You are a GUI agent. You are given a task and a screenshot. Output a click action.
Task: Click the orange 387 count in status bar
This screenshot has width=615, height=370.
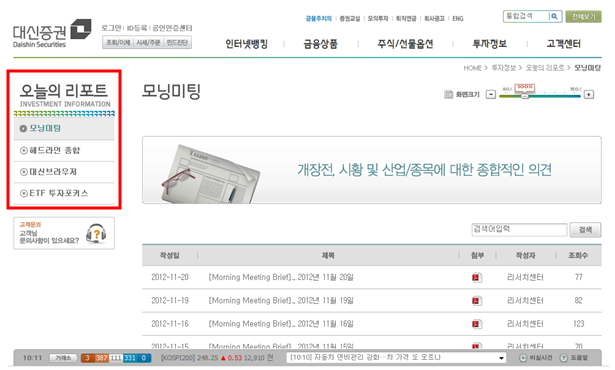[x=101, y=358]
